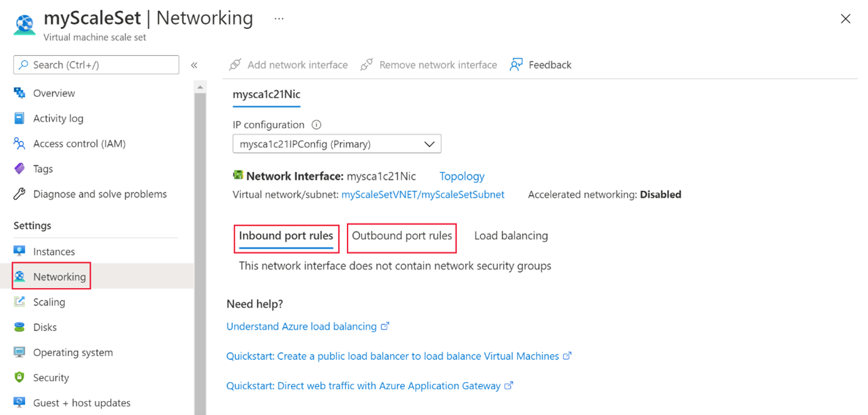Collapse the sidebar with double chevron
Viewport: 868px width, 415px height.
[194, 65]
